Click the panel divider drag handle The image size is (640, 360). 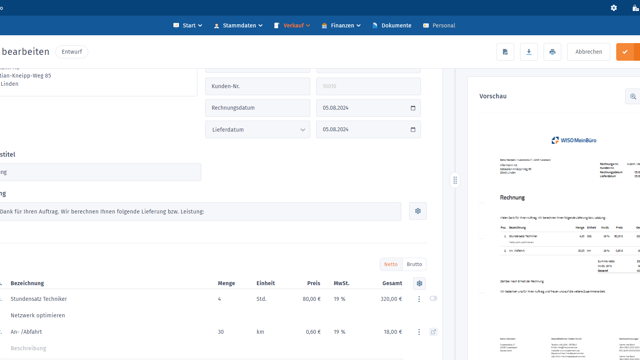click(x=455, y=180)
